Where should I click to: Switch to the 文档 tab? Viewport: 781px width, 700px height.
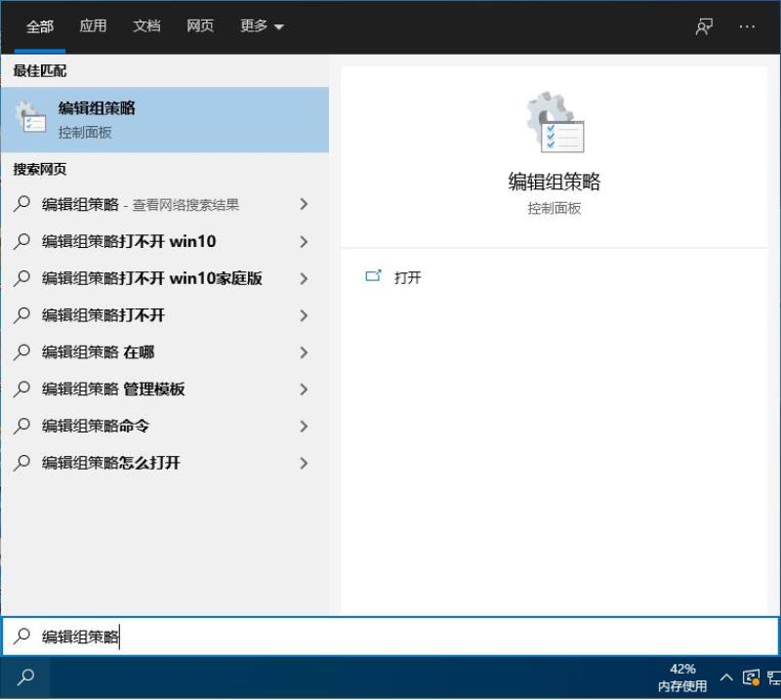146,26
